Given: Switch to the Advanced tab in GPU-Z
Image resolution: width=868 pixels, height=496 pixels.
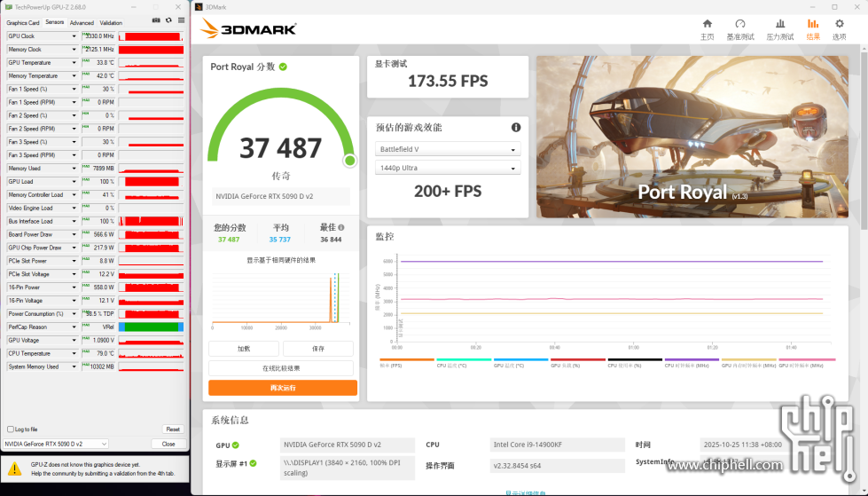Looking at the screenshot, I should pos(82,22).
